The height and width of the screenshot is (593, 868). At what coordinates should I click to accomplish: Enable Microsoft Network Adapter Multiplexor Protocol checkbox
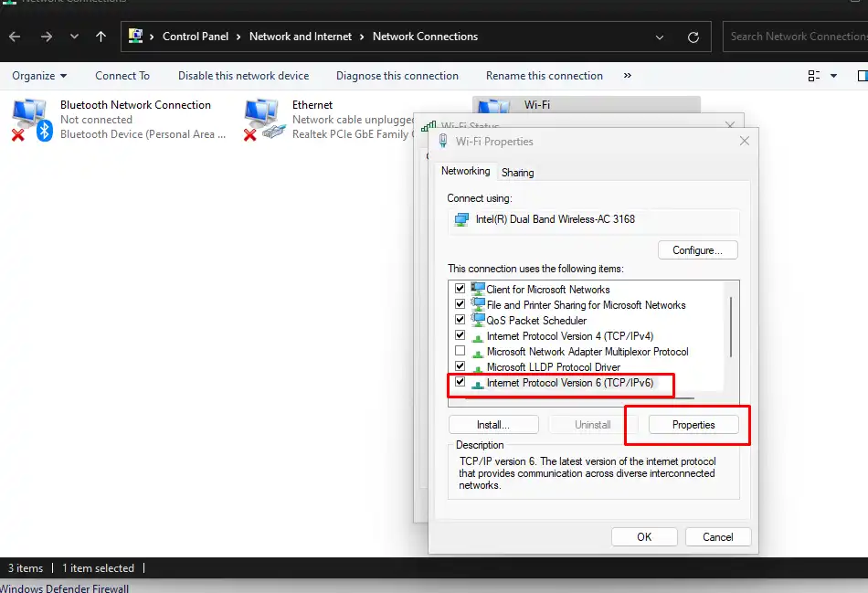[460, 351]
